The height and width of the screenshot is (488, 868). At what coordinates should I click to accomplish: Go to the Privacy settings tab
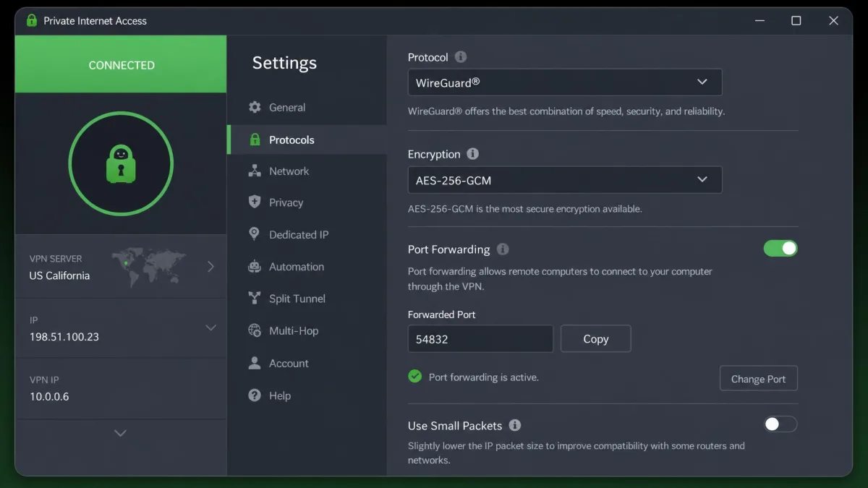click(307, 202)
